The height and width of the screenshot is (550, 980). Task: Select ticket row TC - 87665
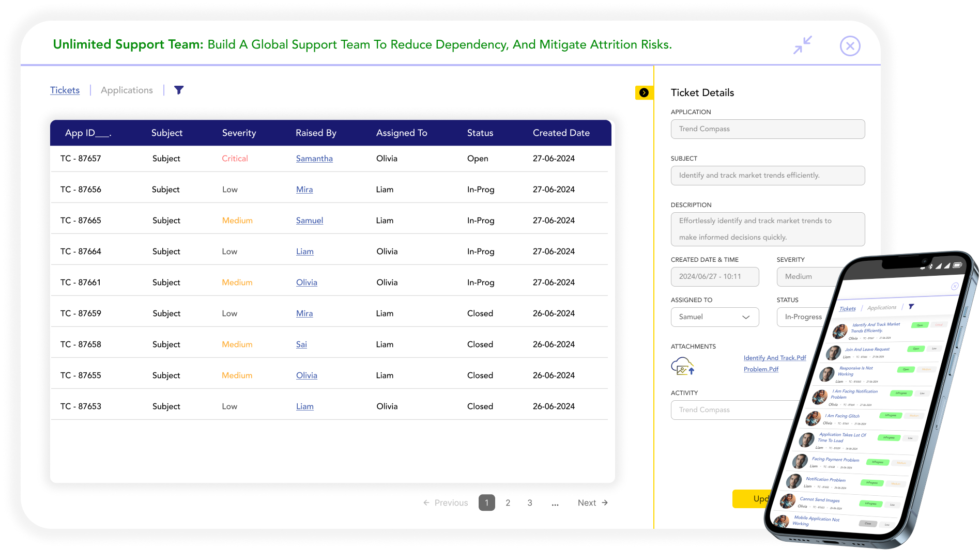point(81,221)
